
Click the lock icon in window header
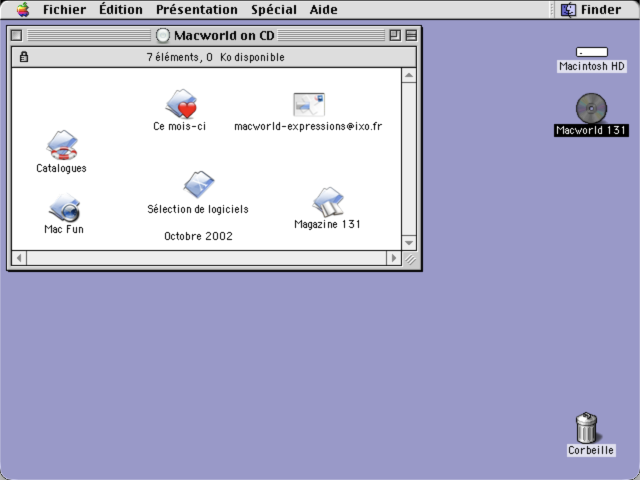(24, 57)
